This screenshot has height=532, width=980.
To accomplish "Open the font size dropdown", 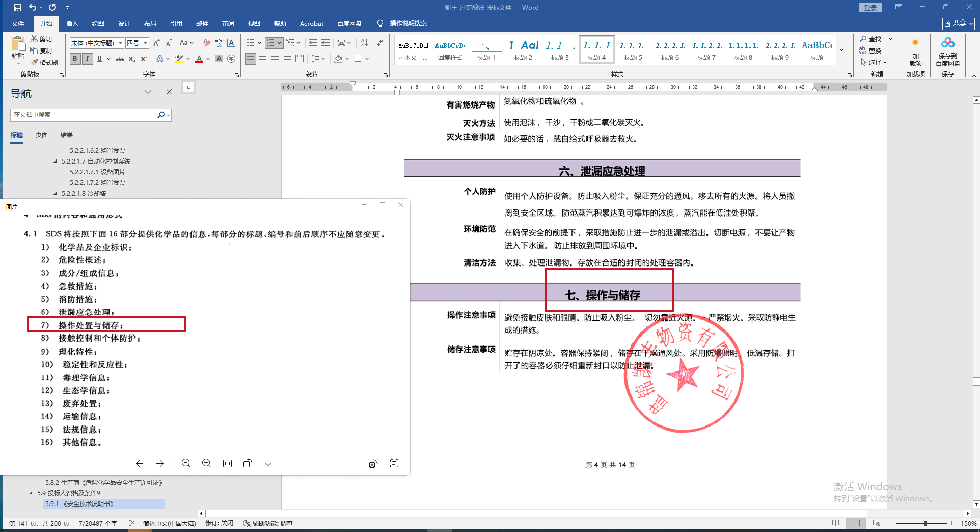I will [x=145, y=43].
